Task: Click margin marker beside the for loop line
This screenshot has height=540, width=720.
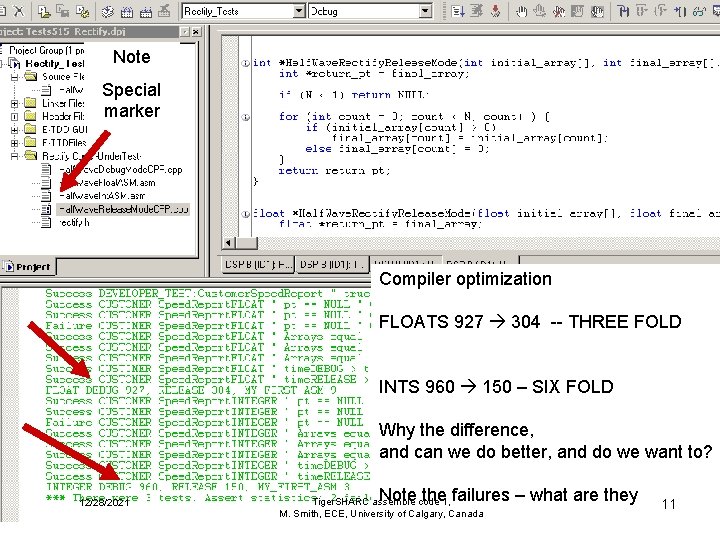Action: pyautogui.click(x=246, y=117)
